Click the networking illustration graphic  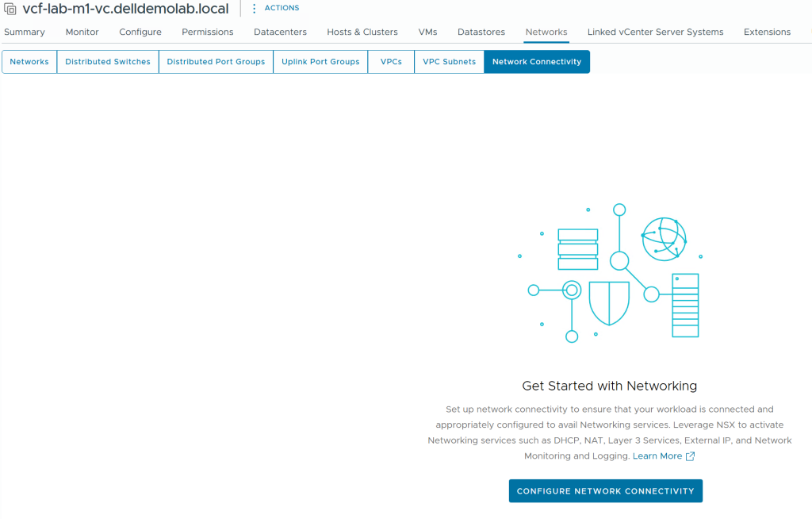609,274
